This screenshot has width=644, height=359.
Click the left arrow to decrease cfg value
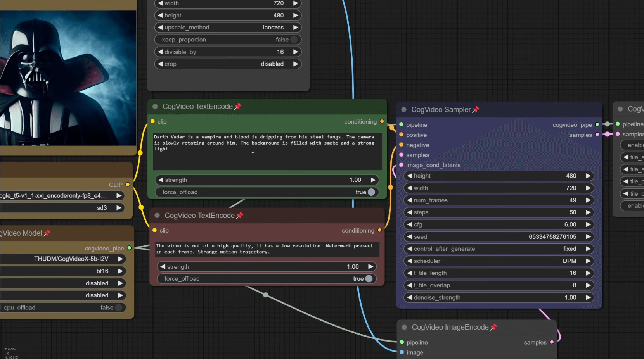point(409,224)
